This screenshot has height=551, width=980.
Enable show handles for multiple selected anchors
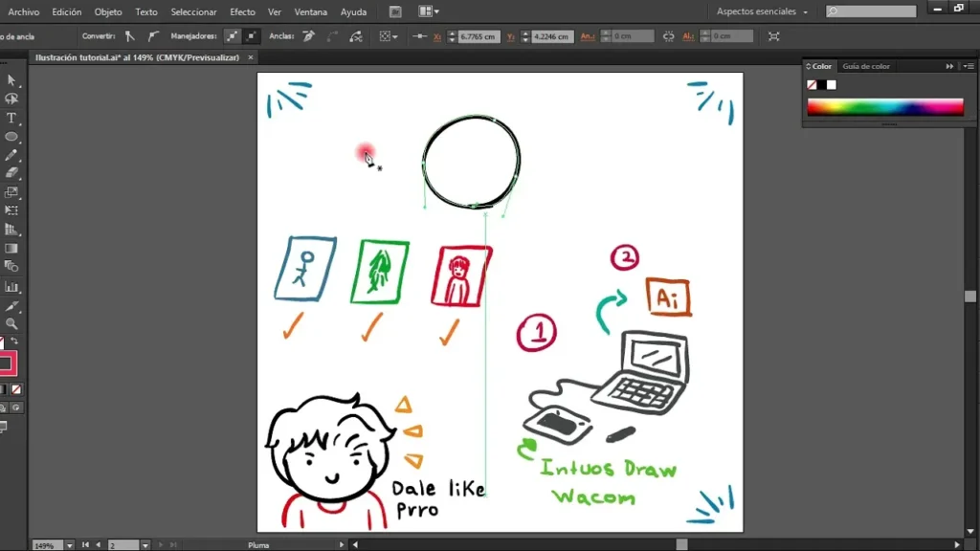(x=232, y=36)
